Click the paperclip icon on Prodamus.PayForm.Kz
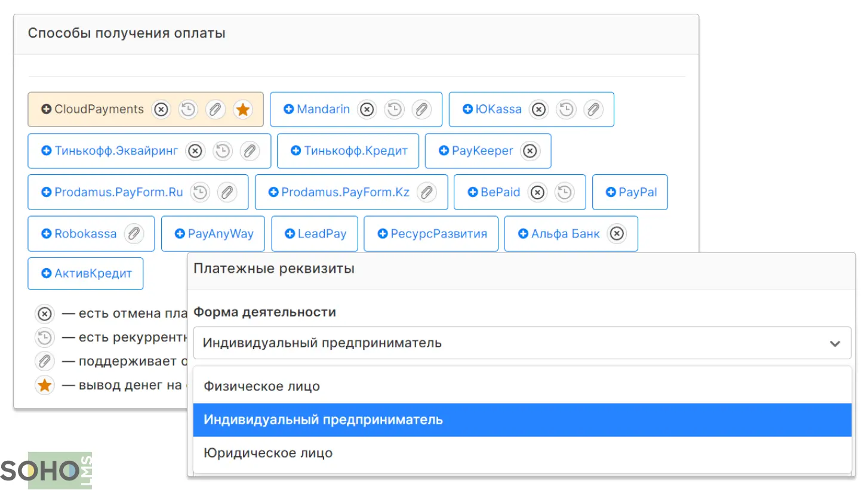 (x=427, y=192)
